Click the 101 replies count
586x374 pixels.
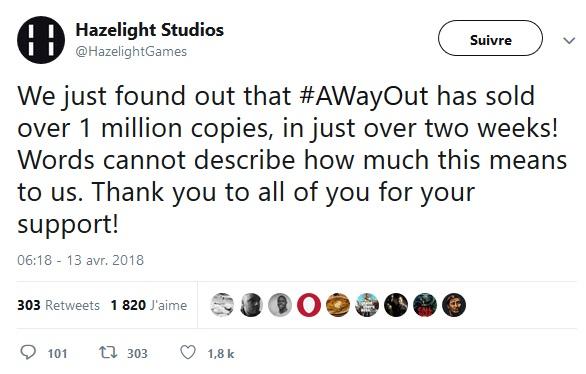coord(58,353)
